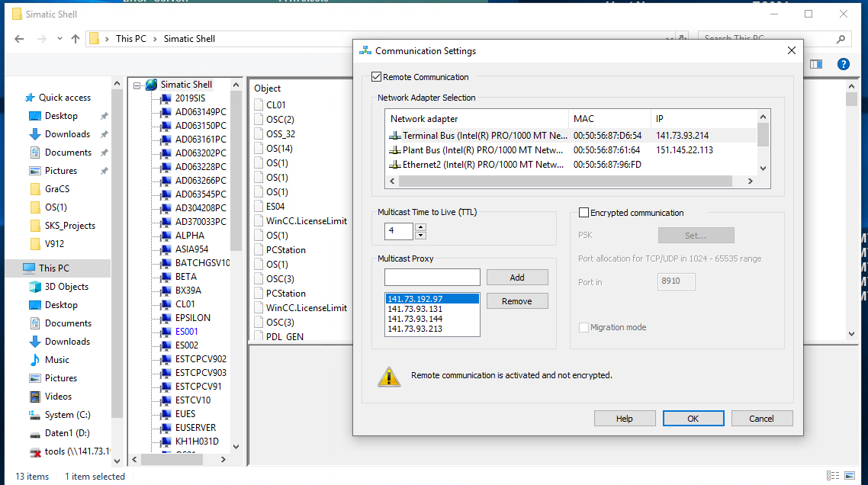Screen dimensions: 868x485
Task: Select the EUSERVER computer node
Action: coord(195,427)
